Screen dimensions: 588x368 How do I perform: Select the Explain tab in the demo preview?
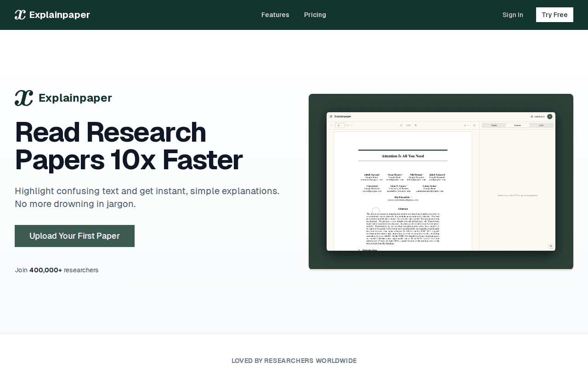[517, 125]
